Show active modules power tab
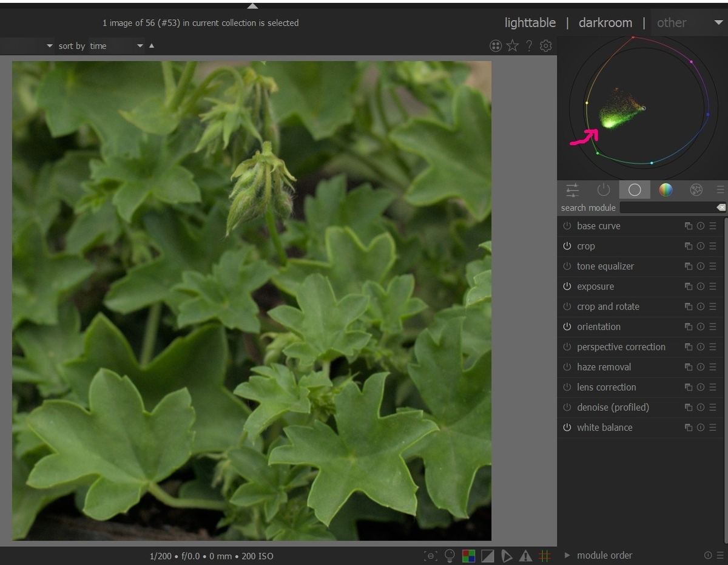The width and height of the screenshot is (728, 565). 603,190
